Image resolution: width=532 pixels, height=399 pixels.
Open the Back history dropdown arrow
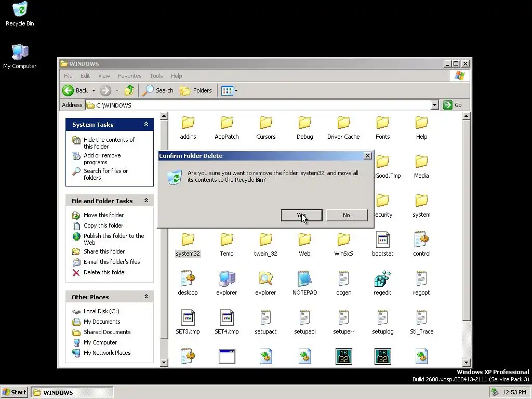point(94,90)
